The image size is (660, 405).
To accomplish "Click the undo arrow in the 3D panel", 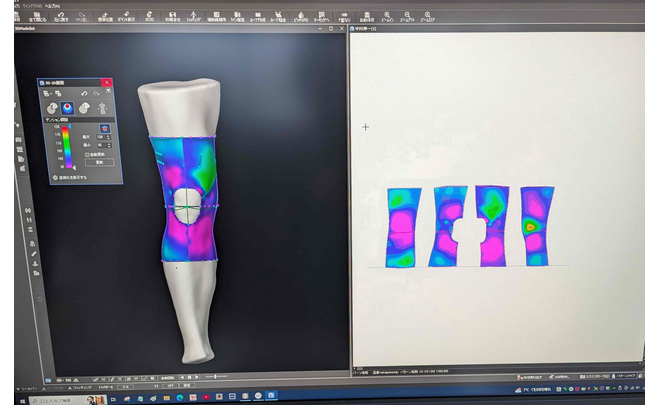I will (x=83, y=93).
